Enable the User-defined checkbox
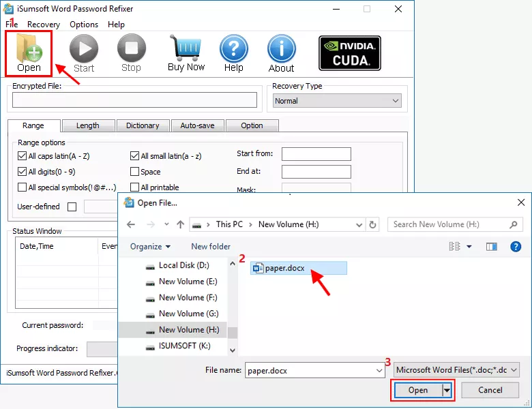 pos(72,207)
